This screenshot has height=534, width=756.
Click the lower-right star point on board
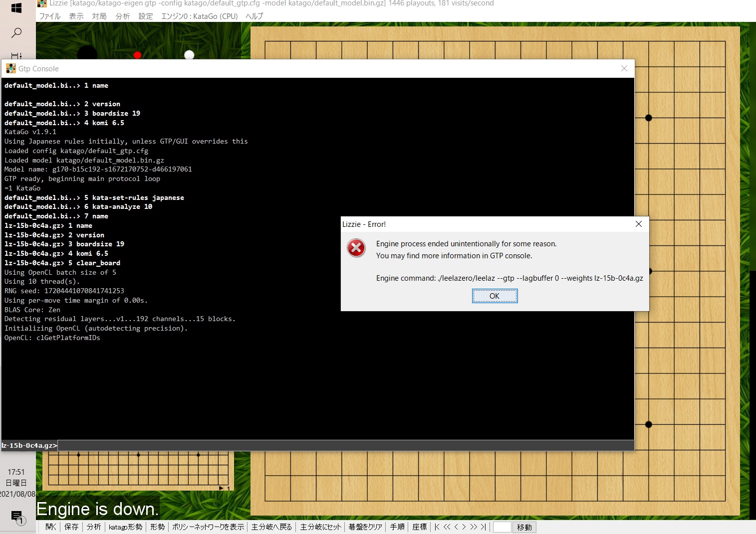648,425
